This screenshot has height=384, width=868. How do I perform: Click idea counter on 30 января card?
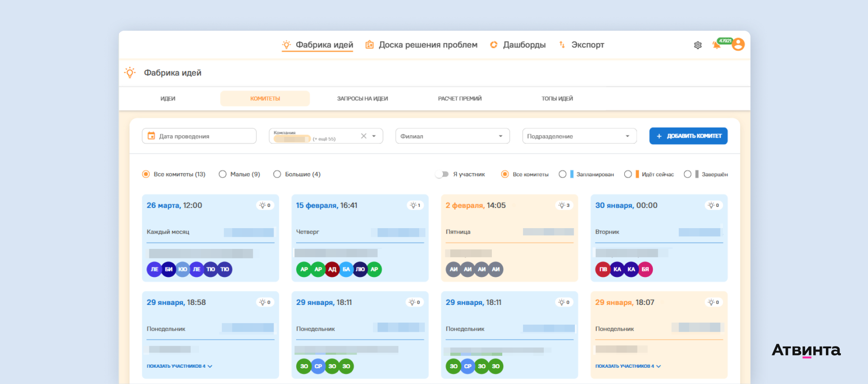tap(714, 206)
